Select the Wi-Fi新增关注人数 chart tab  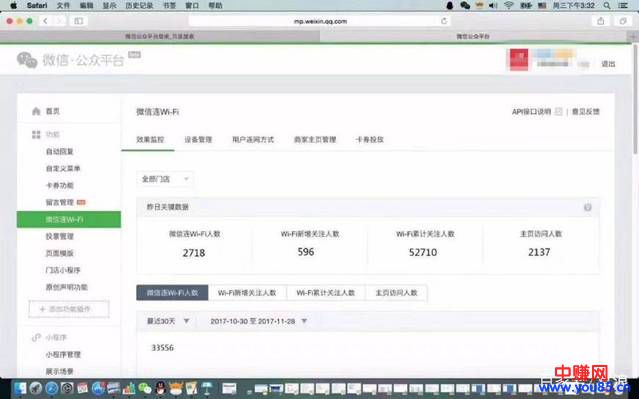247,293
